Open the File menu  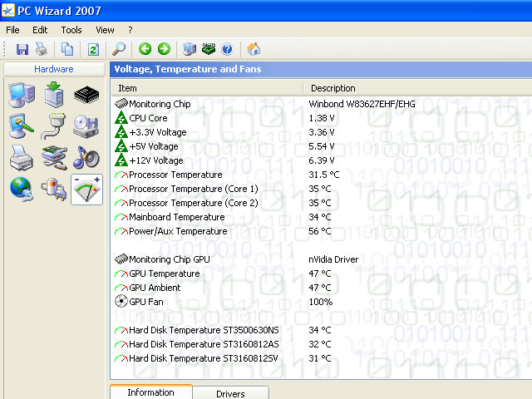point(12,30)
